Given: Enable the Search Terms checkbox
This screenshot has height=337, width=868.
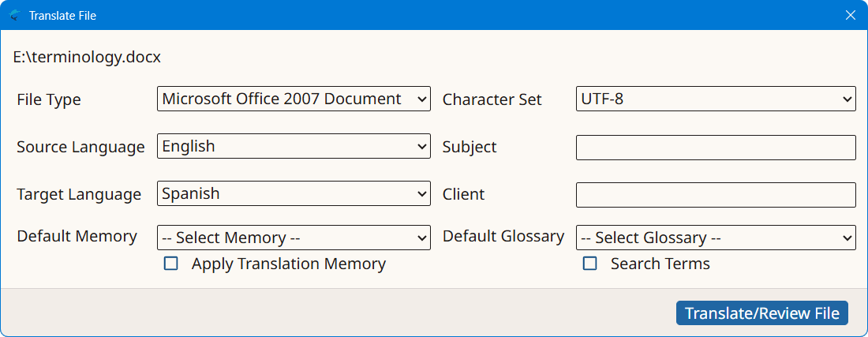Looking at the screenshot, I should 590,264.
